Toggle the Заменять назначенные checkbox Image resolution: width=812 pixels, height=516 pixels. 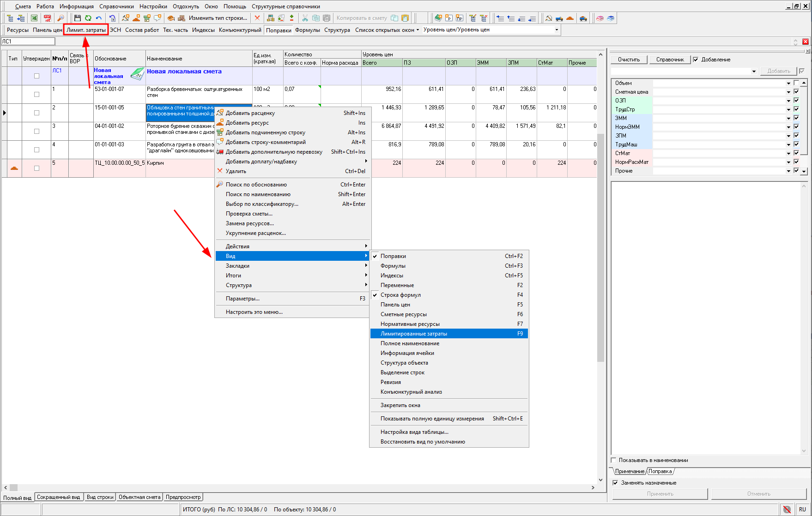tap(615, 483)
